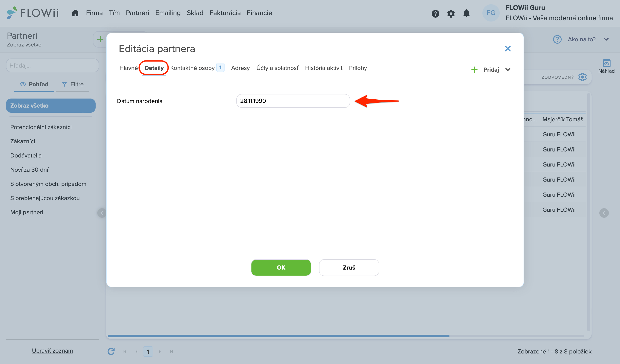This screenshot has width=620, height=364.
Task: Refresh the partner list
Action: [111, 352]
